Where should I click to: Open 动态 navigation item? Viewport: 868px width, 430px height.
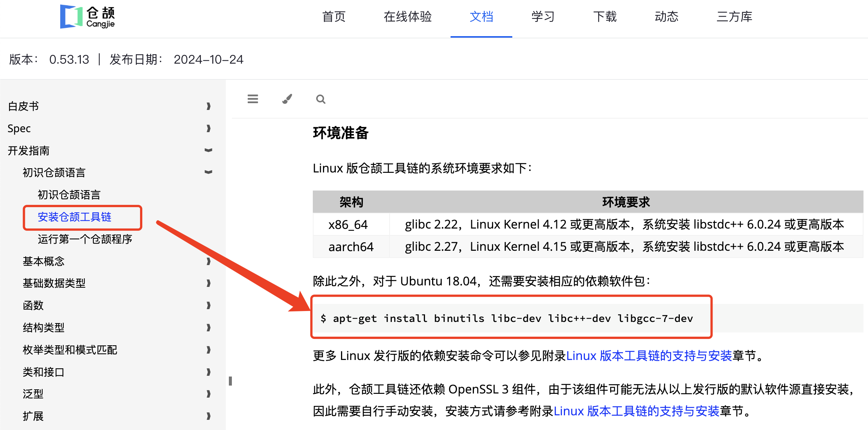[x=667, y=17]
